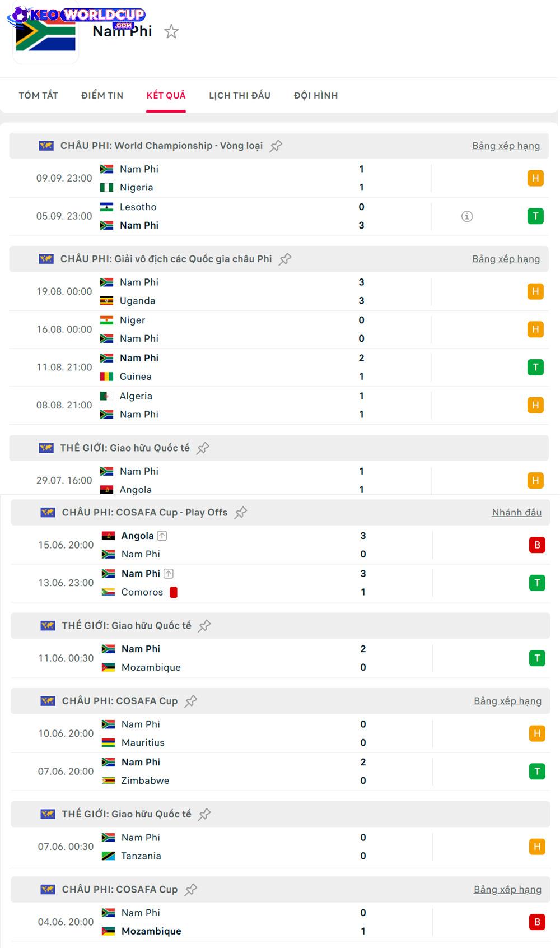The height and width of the screenshot is (948, 560).
Task: Star Nam Phi team as favorite
Action: (171, 31)
